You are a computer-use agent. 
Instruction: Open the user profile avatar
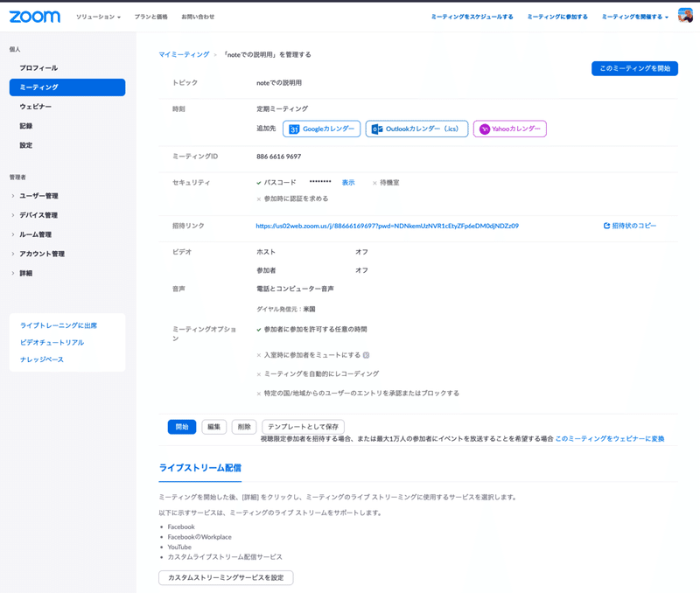pyautogui.click(x=685, y=16)
